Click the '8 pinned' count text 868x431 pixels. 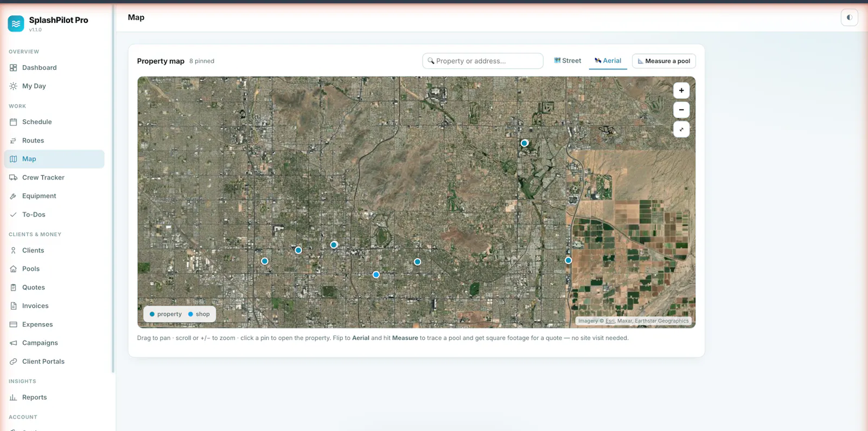(x=202, y=61)
